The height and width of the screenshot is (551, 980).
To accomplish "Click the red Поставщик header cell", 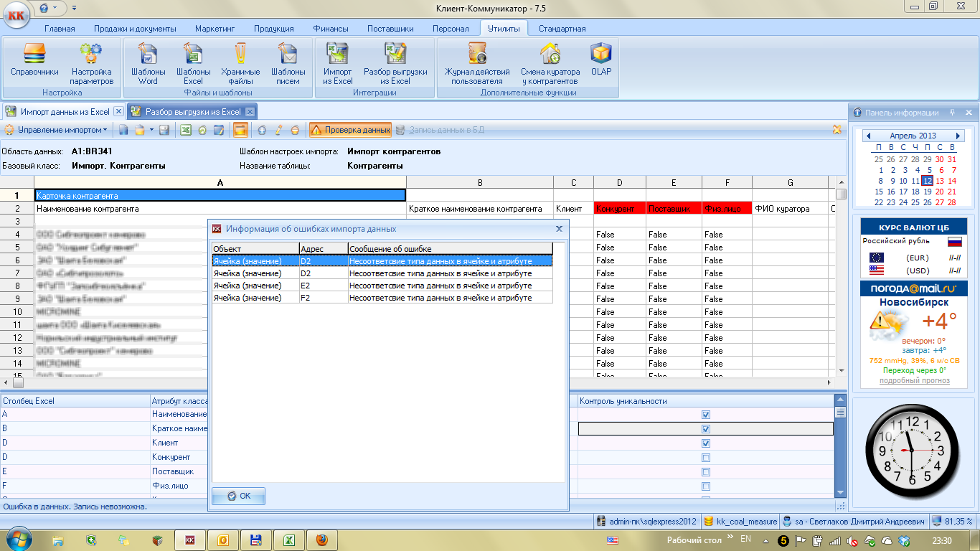I will tap(674, 209).
